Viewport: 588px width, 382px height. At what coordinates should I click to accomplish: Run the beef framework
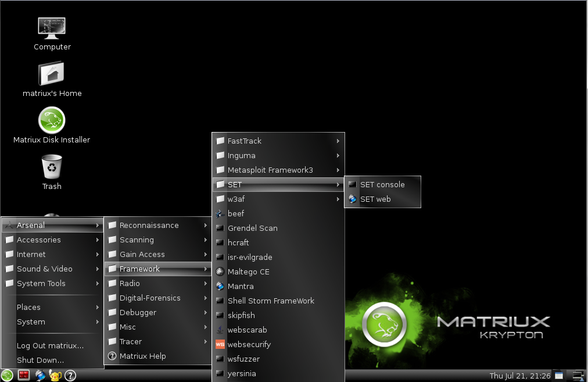click(x=236, y=213)
